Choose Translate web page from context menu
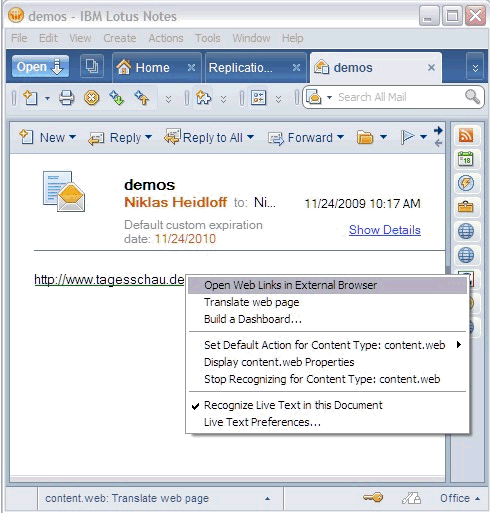The width and height of the screenshot is (490, 513). tap(328, 302)
